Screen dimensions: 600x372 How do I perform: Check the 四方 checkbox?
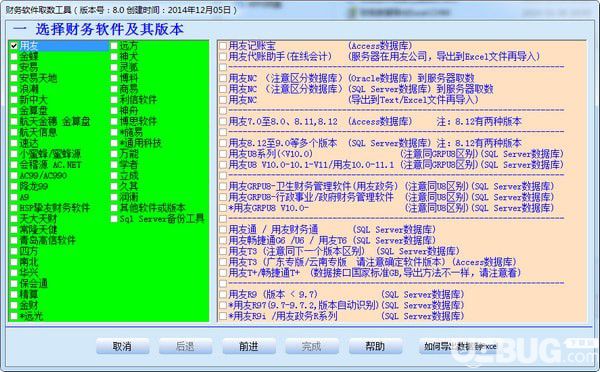14,251
